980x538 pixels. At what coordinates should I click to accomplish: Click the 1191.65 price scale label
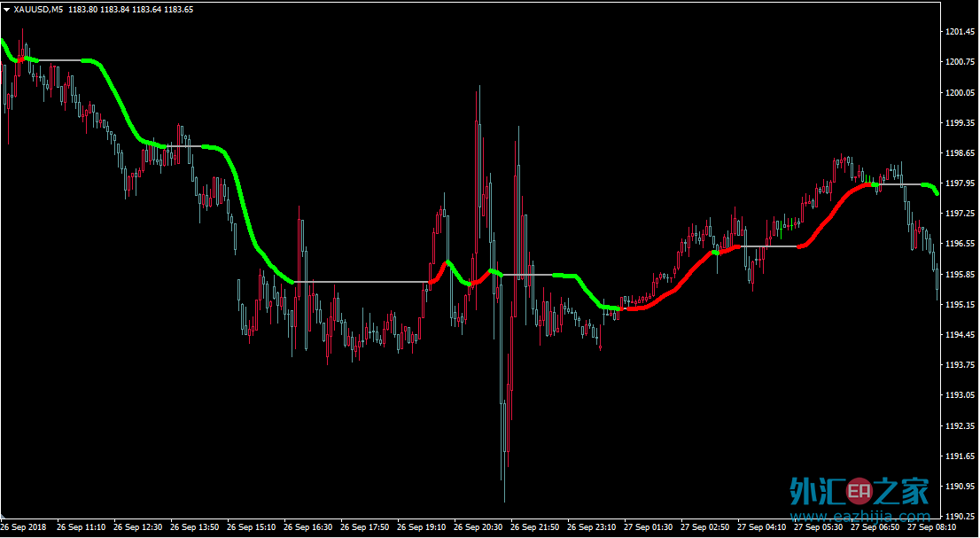(961, 456)
